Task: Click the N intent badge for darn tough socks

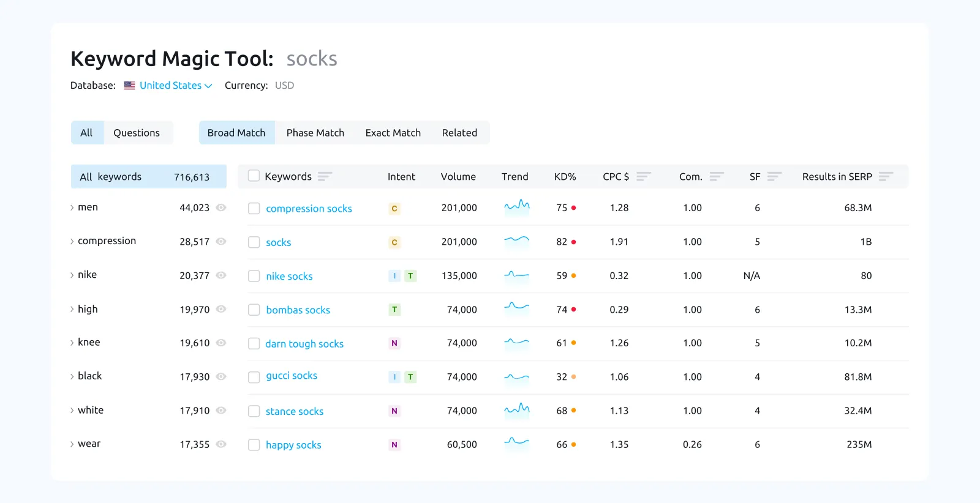Action: [394, 343]
